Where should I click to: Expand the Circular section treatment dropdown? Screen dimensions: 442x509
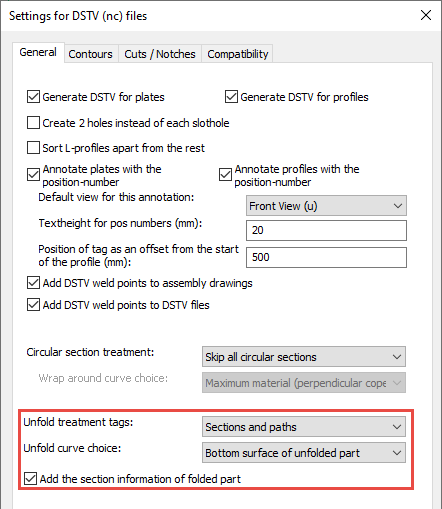(304, 357)
